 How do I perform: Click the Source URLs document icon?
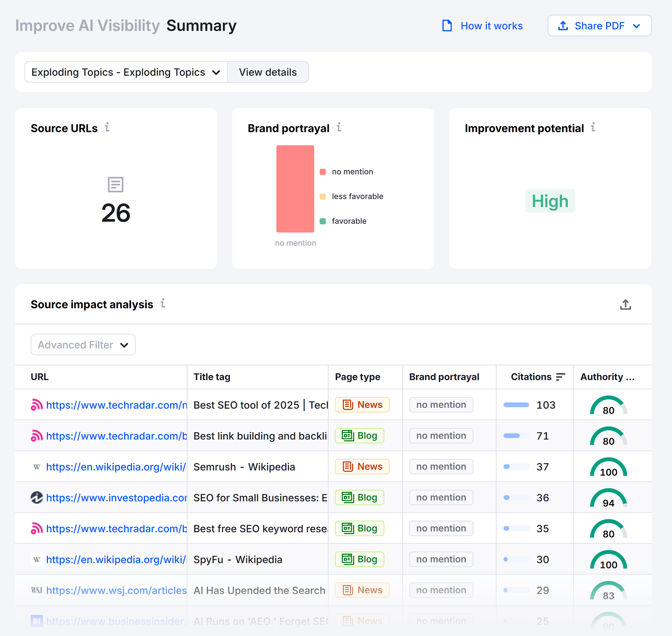pos(115,184)
